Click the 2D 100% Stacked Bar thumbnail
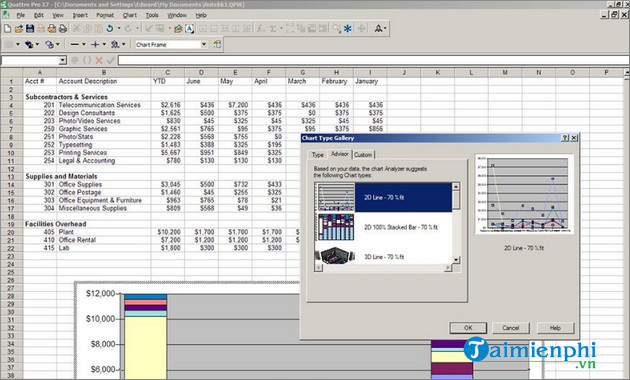The width and height of the screenshot is (630, 380). click(x=336, y=227)
